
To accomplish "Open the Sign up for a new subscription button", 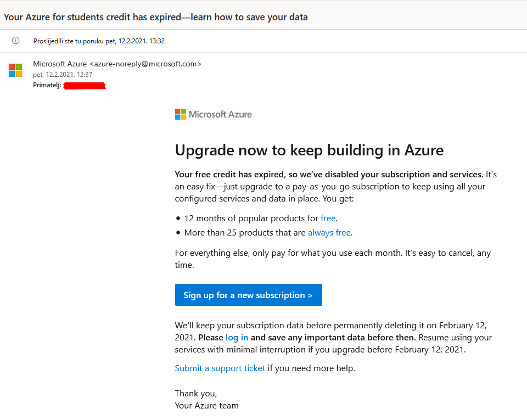I will pyautogui.click(x=248, y=295).
